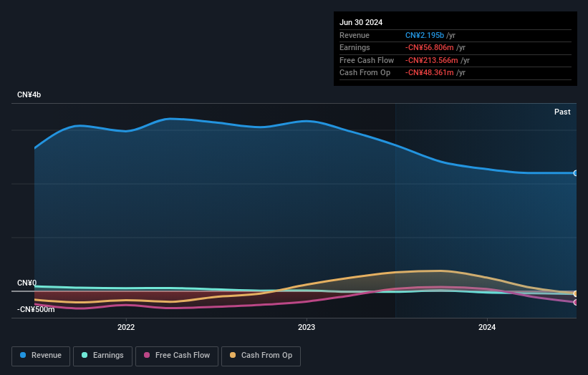Click the Earnings row label in tooltip
The width and height of the screenshot is (588, 375).
[x=355, y=47]
